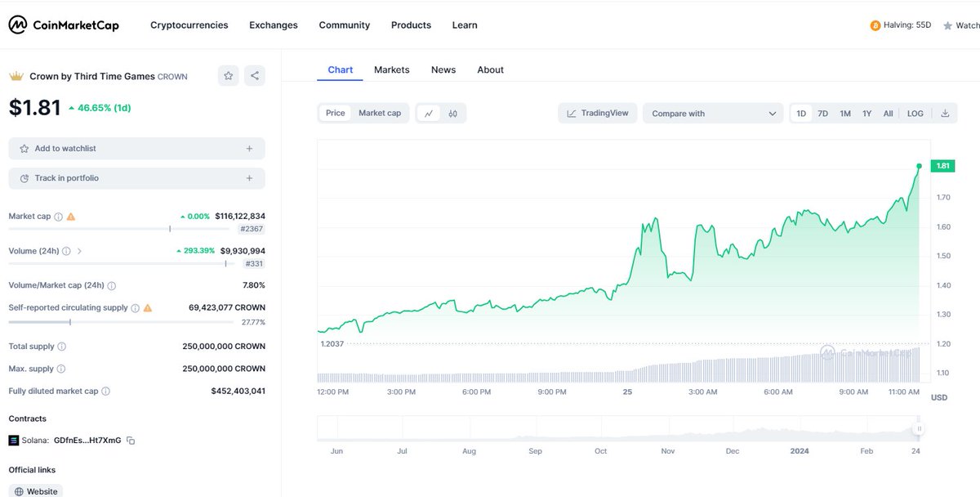
Task: Download chart data with the download icon
Action: [x=945, y=114]
